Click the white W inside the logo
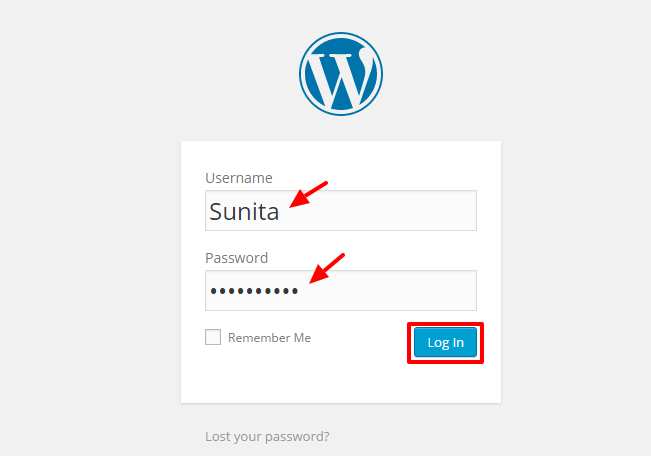 341,76
